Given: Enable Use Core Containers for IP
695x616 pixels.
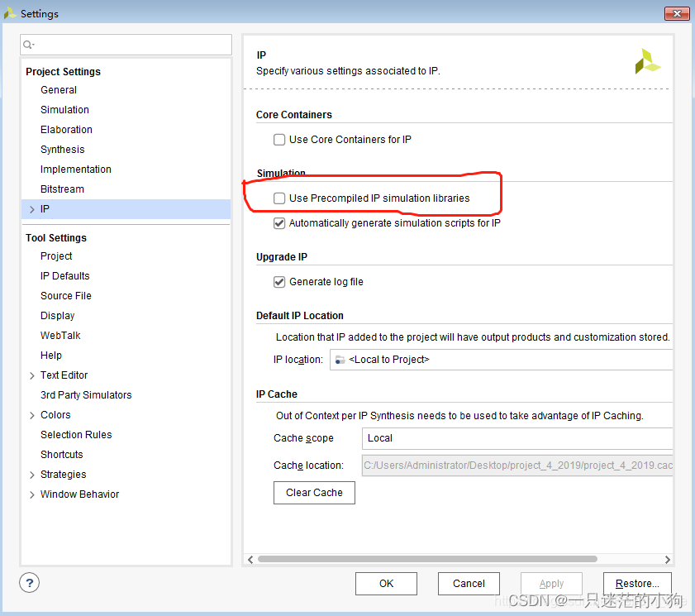Looking at the screenshot, I should (279, 139).
